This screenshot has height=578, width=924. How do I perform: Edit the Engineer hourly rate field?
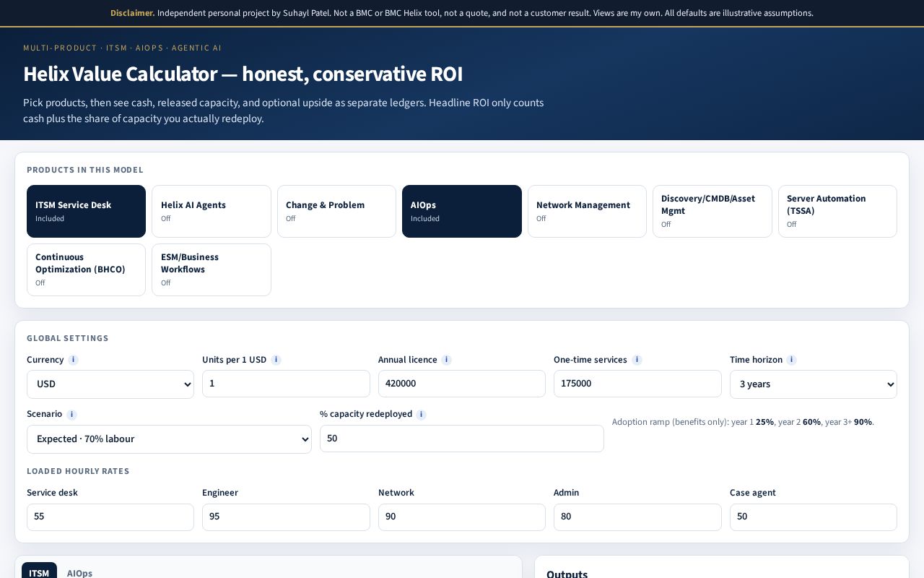point(286,517)
